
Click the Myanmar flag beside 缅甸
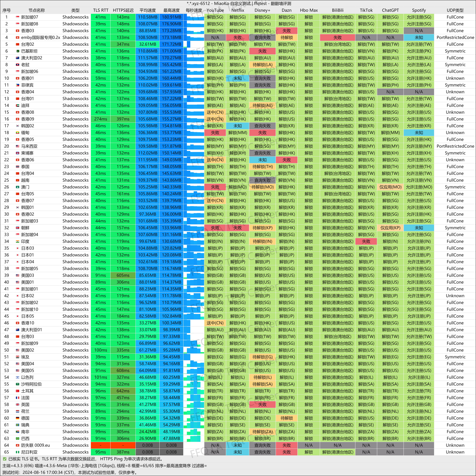17,133
